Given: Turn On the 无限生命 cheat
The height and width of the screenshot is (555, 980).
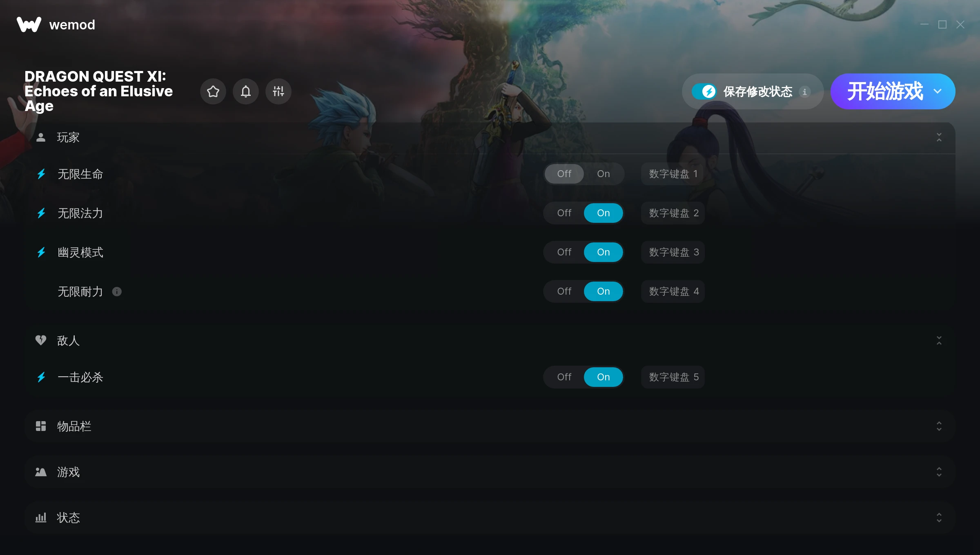Looking at the screenshot, I should (603, 174).
